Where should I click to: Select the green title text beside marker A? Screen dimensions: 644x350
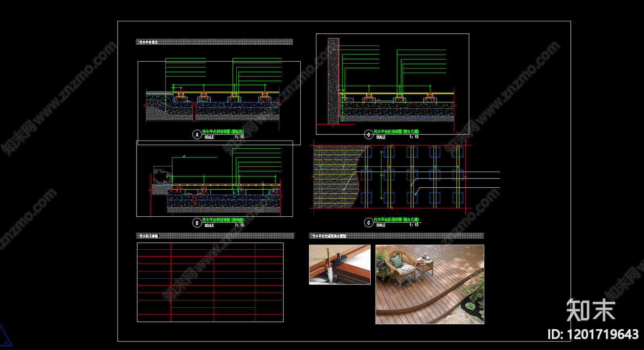tap(223, 132)
